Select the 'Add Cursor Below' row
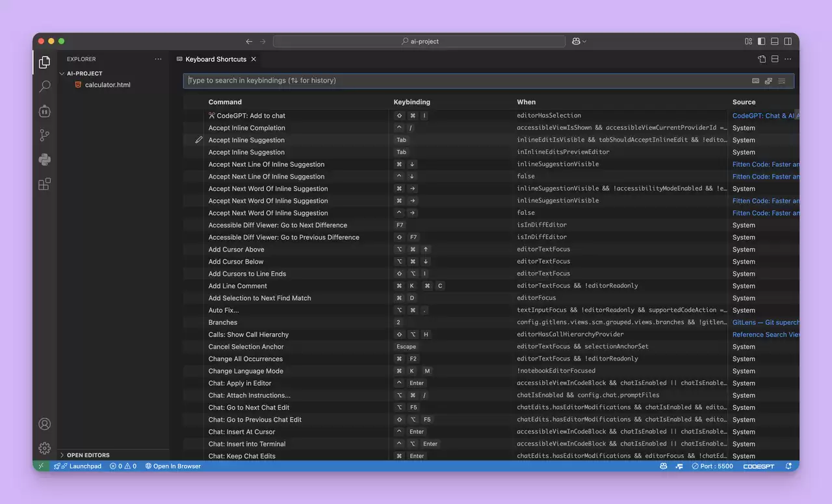The width and height of the screenshot is (832, 504). click(x=491, y=262)
